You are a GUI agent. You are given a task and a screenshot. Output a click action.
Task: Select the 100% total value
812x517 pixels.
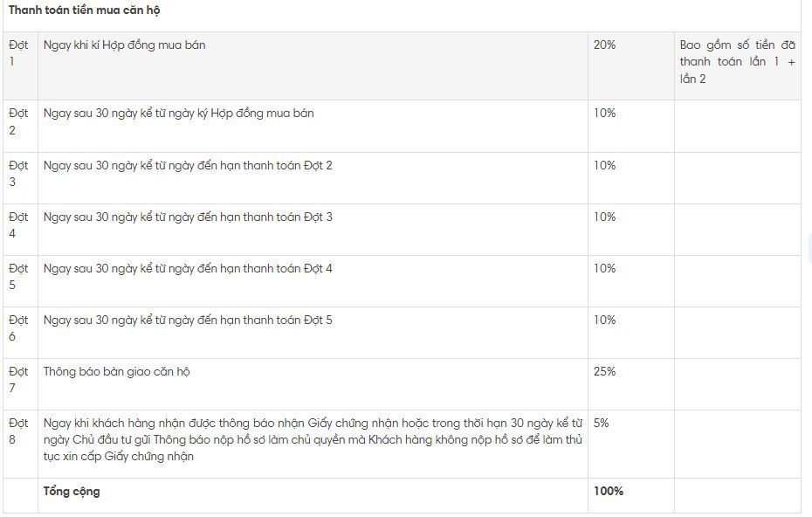609,491
